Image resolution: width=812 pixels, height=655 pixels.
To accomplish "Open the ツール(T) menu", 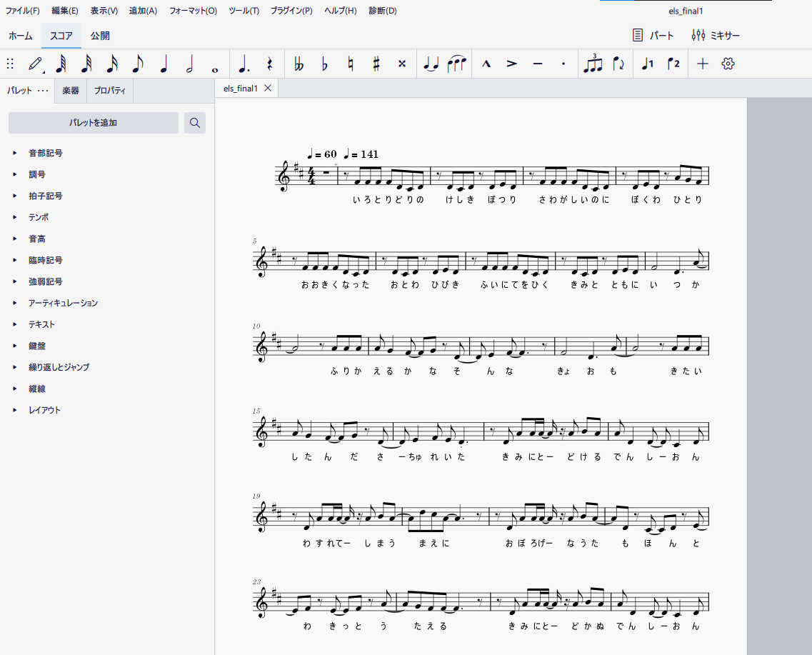I will (x=244, y=10).
